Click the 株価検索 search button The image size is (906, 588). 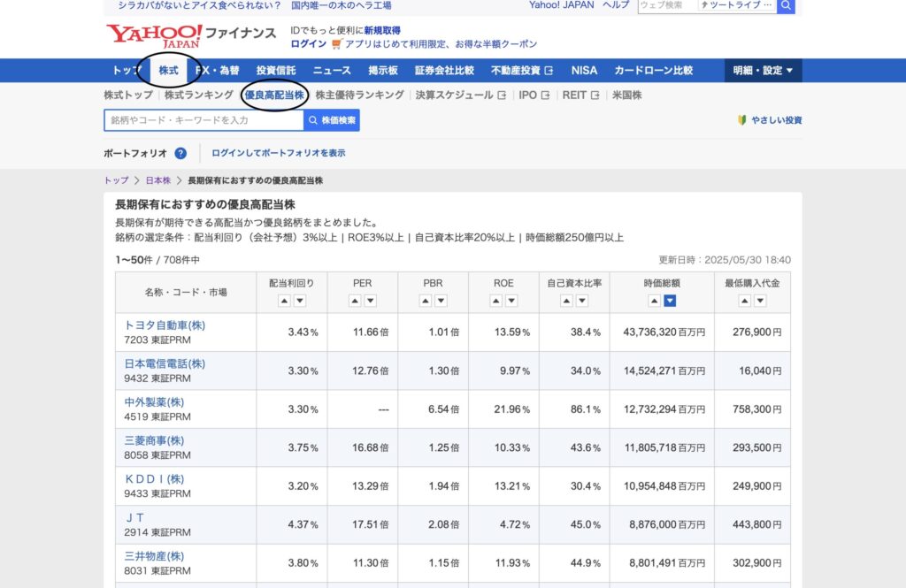[x=332, y=120]
